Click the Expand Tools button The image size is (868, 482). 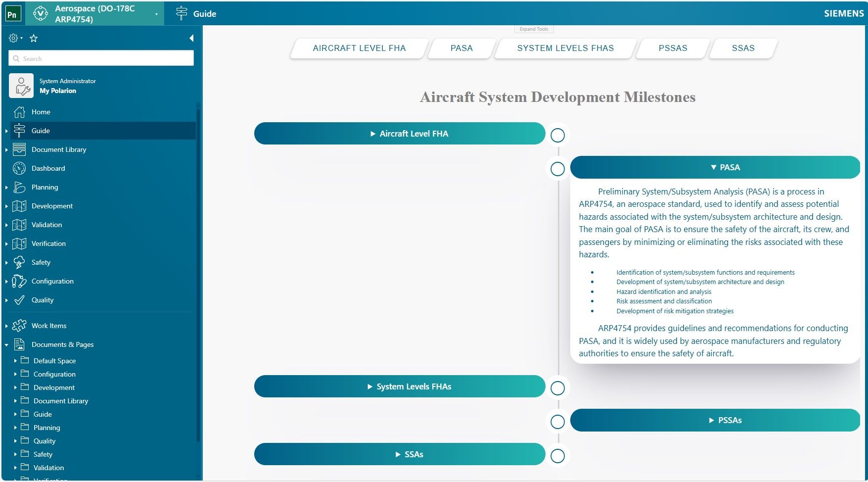(x=533, y=29)
